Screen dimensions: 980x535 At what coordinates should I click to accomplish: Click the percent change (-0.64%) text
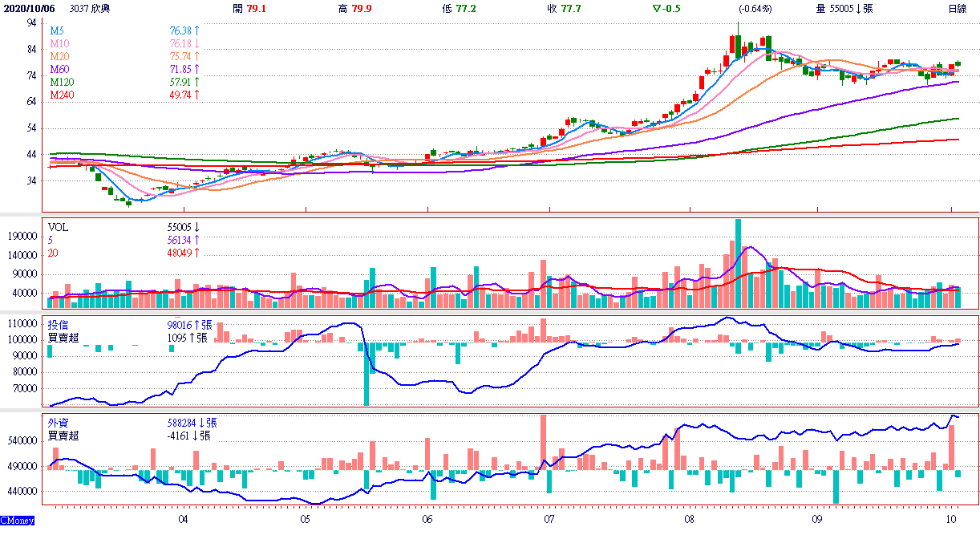pyautogui.click(x=755, y=9)
